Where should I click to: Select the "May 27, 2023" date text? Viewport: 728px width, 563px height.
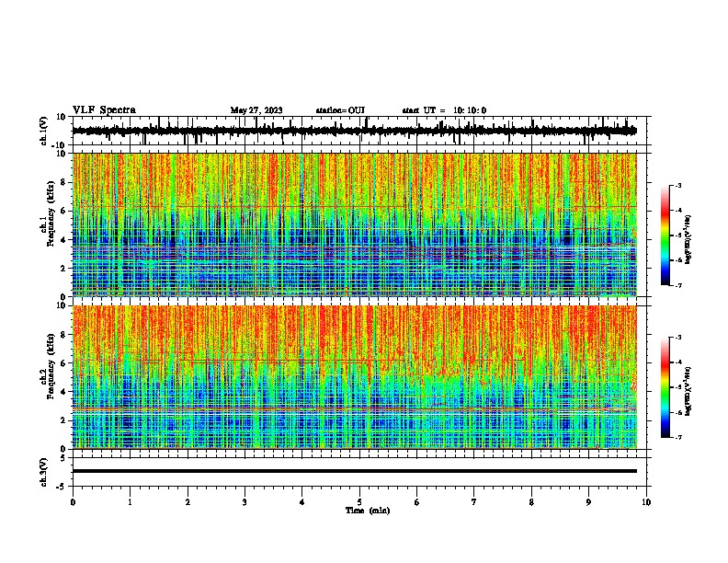256,110
